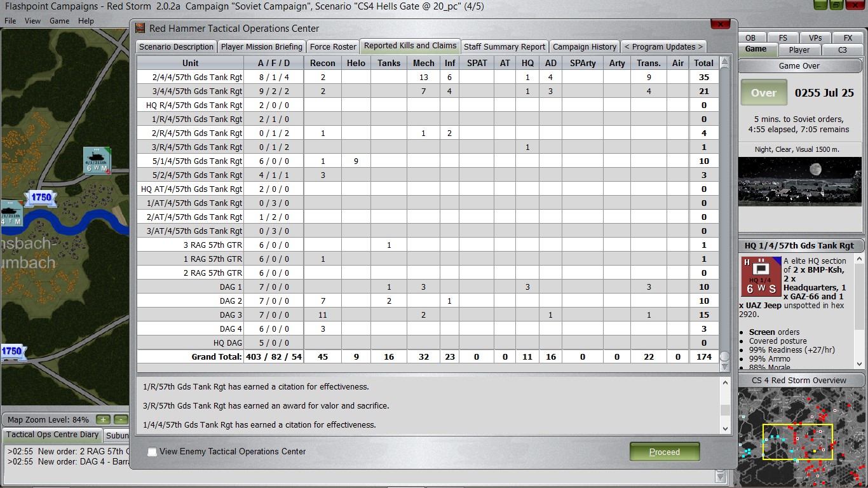
Task: Click the unit info panel scroll down arrow
Action: pos(860,364)
